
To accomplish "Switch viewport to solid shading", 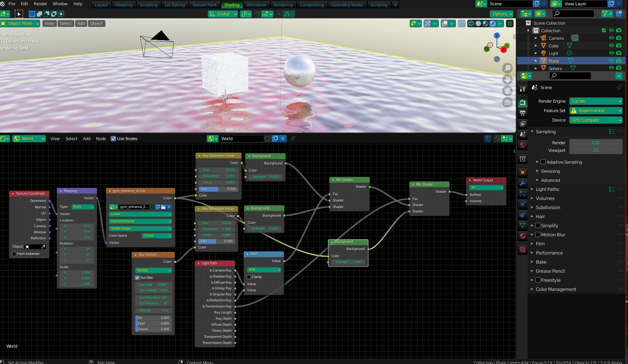I will (478, 23).
